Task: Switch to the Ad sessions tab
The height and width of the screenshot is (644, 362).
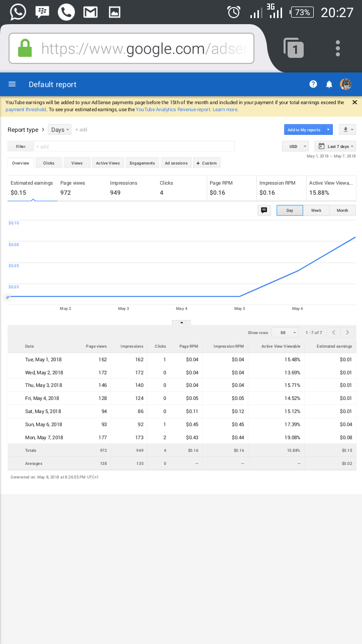Action: pyautogui.click(x=176, y=163)
